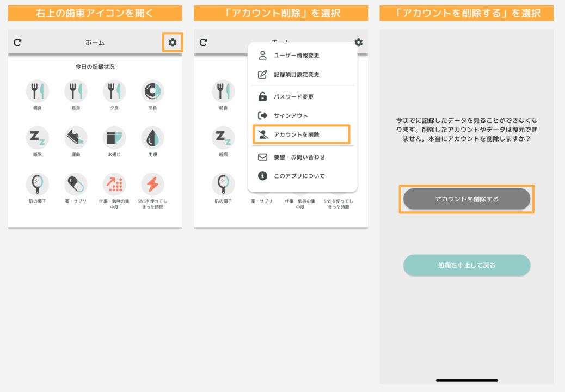Tap the 生理 water drop icon
565x392 pixels.
point(152,138)
